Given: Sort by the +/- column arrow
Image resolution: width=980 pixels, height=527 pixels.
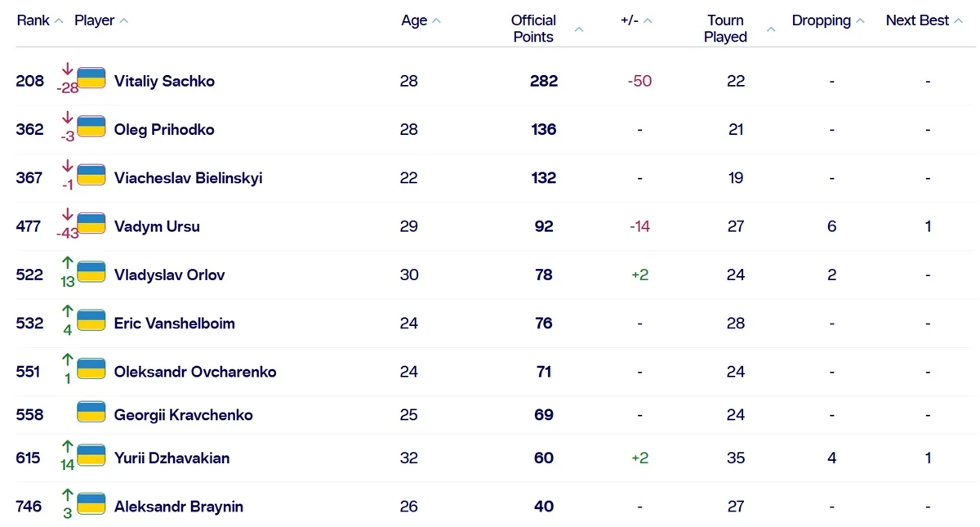Looking at the screenshot, I should click(648, 21).
